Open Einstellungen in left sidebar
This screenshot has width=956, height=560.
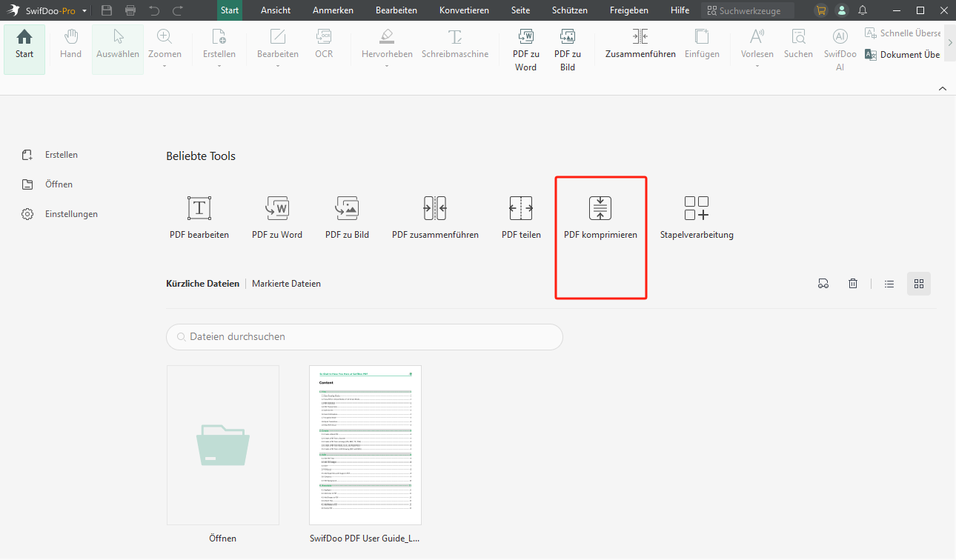pos(60,214)
